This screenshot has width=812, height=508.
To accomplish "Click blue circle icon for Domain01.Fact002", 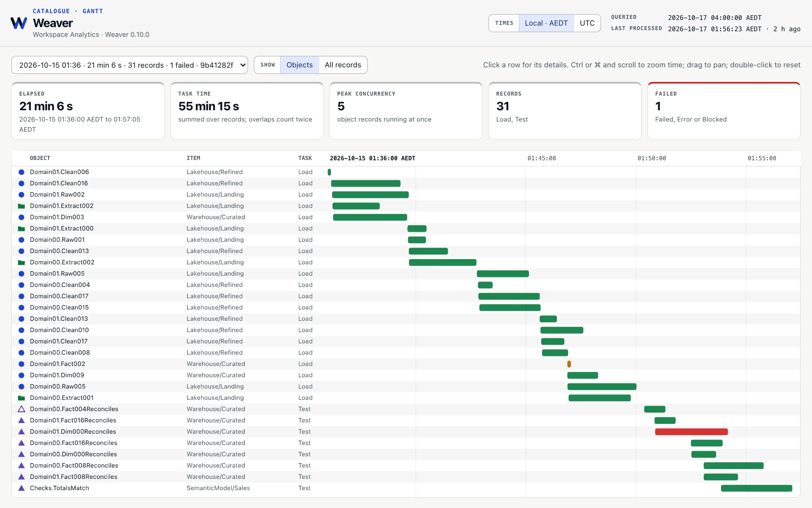I will pyautogui.click(x=21, y=364).
